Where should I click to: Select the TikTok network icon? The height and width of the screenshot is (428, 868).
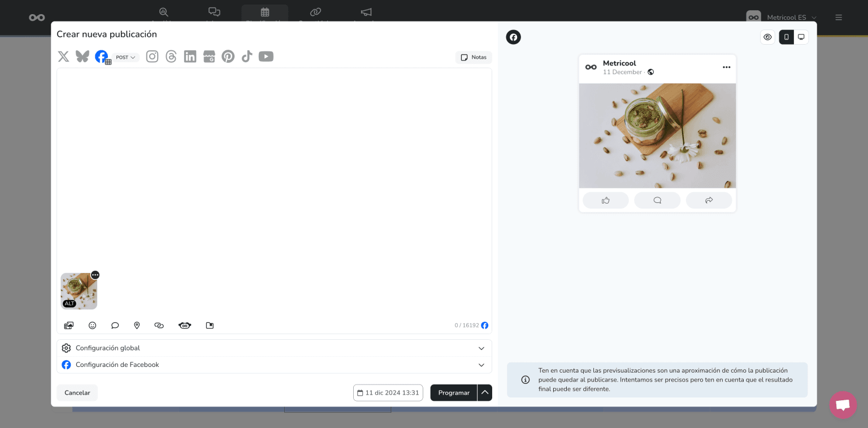click(247, 56)
